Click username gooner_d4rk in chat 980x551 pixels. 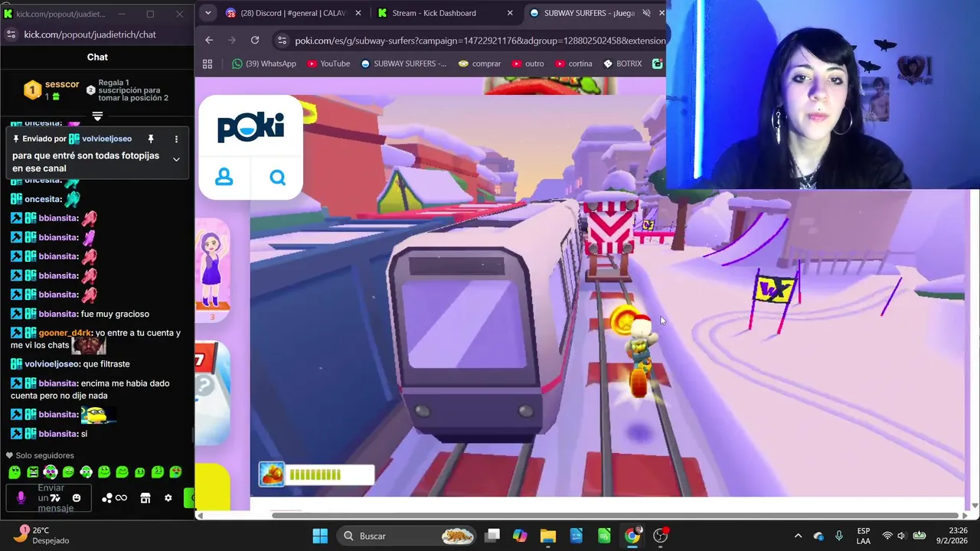65,333
